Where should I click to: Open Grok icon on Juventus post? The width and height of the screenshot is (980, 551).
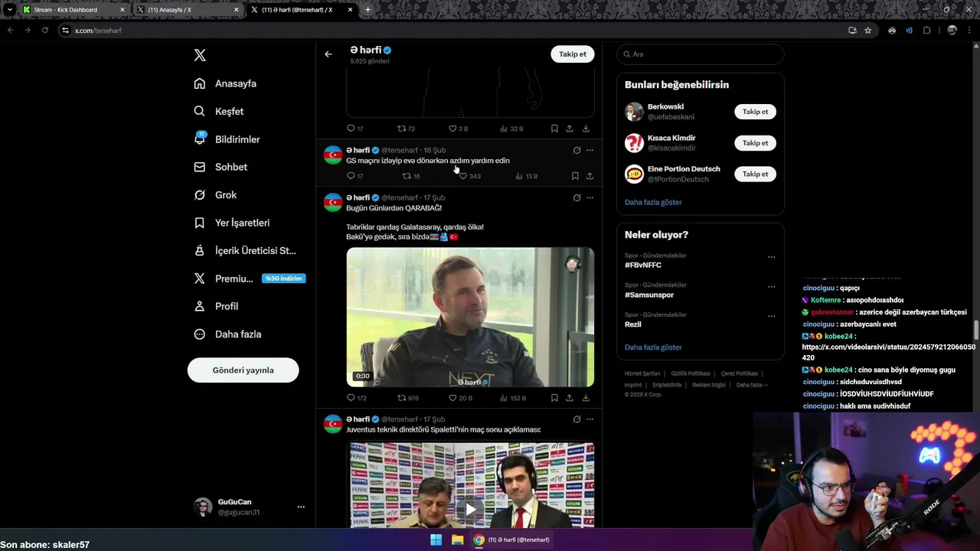tap(577, 419)
